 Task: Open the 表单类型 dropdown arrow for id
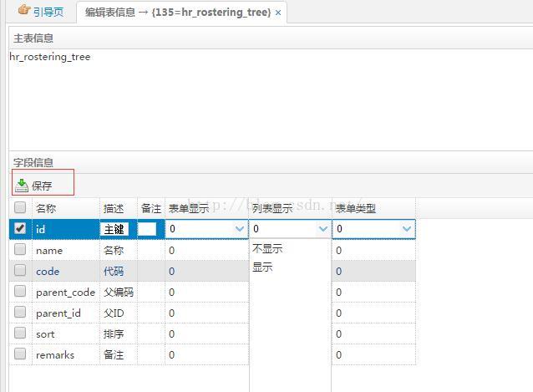coord(407,229)
